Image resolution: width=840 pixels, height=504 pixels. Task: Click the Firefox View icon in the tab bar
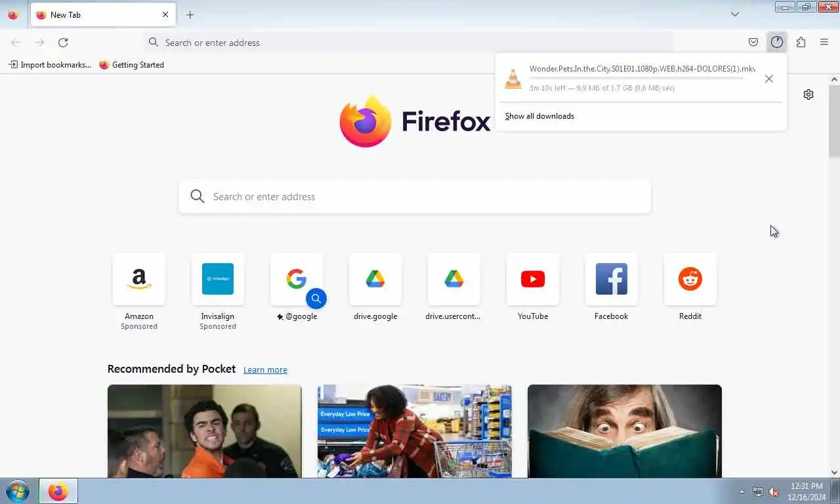pyautogui.click(x=12, y=14)
